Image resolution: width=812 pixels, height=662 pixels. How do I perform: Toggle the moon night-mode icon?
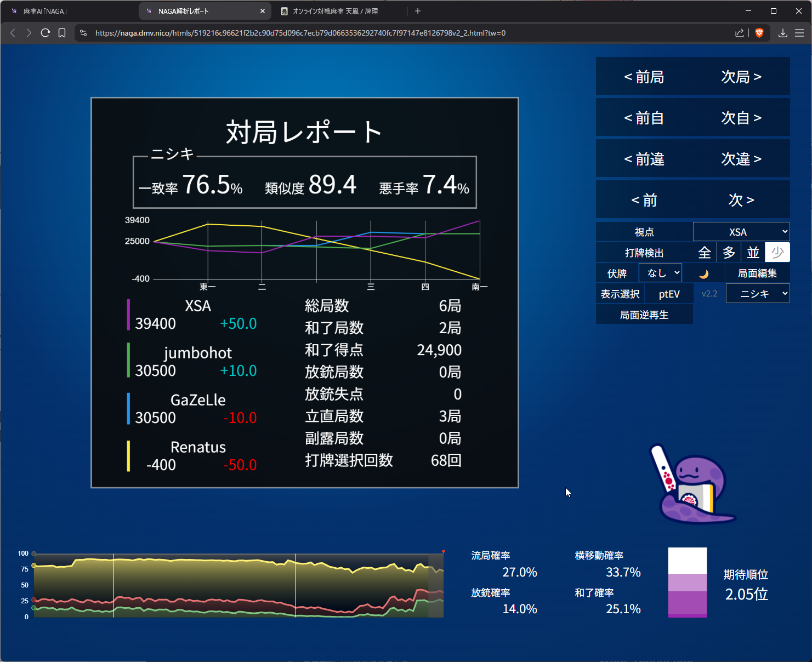click(x=704, y=273)
